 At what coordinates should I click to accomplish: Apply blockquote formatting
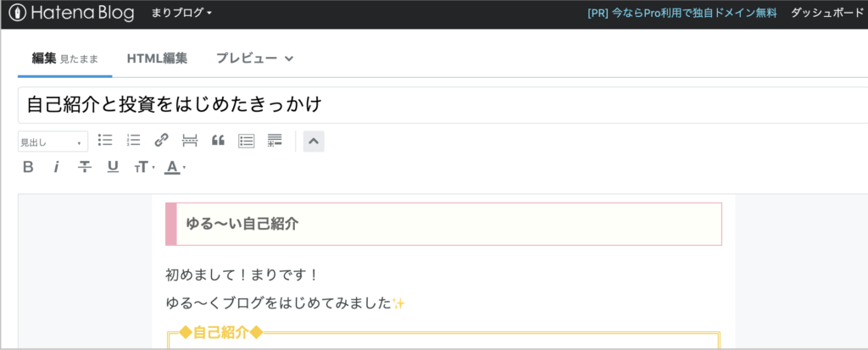point(218,141)
